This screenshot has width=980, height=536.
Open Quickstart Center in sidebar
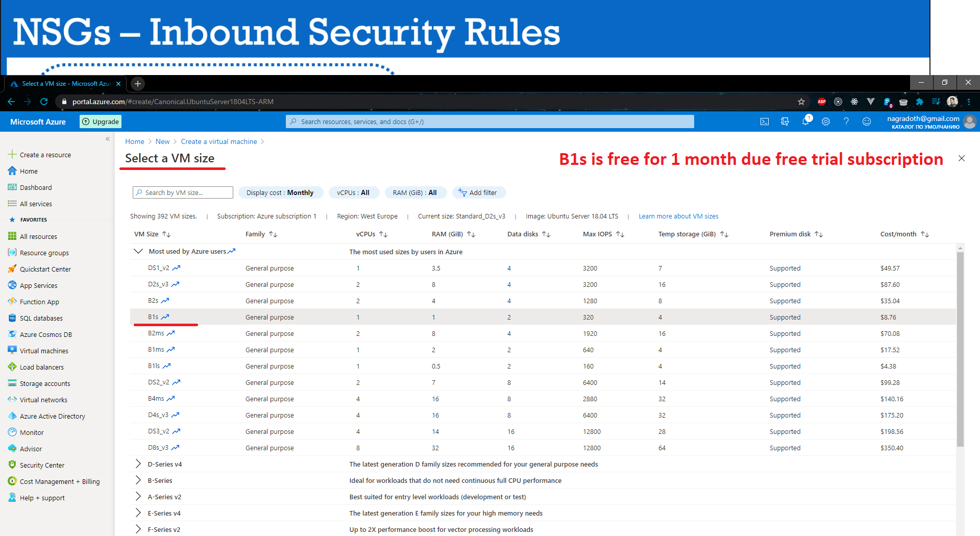coord(45,269)
